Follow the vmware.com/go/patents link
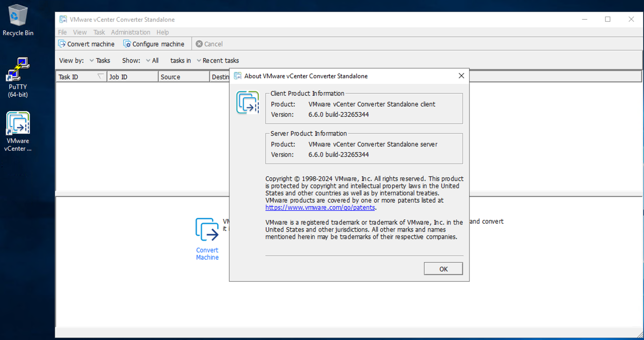Viewport: 644px width, 340px height. (320, 207)
